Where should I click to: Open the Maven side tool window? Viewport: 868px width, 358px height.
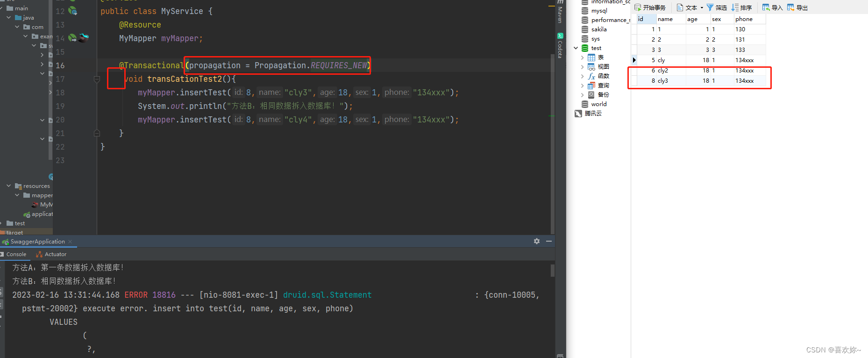560,12
